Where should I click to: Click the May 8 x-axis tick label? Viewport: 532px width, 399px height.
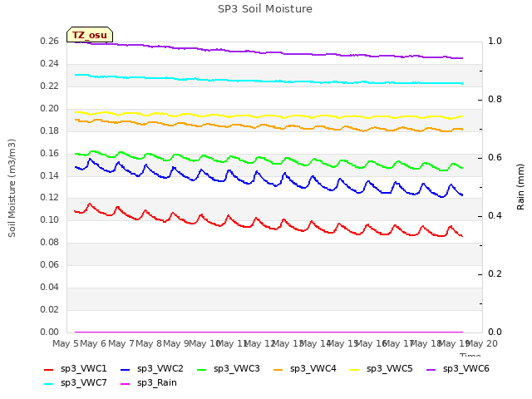[149, 343]
